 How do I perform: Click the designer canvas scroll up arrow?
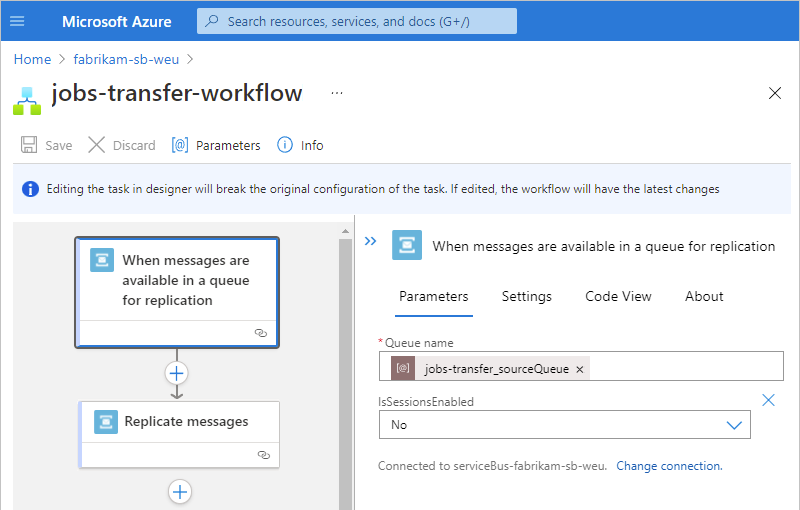(345, 232)
